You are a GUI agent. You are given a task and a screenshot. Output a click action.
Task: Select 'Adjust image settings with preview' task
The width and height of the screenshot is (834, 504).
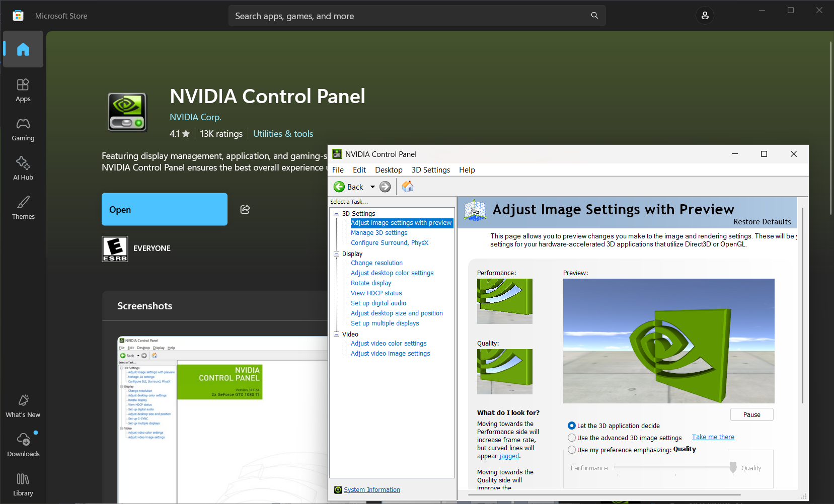pos(401,223)
